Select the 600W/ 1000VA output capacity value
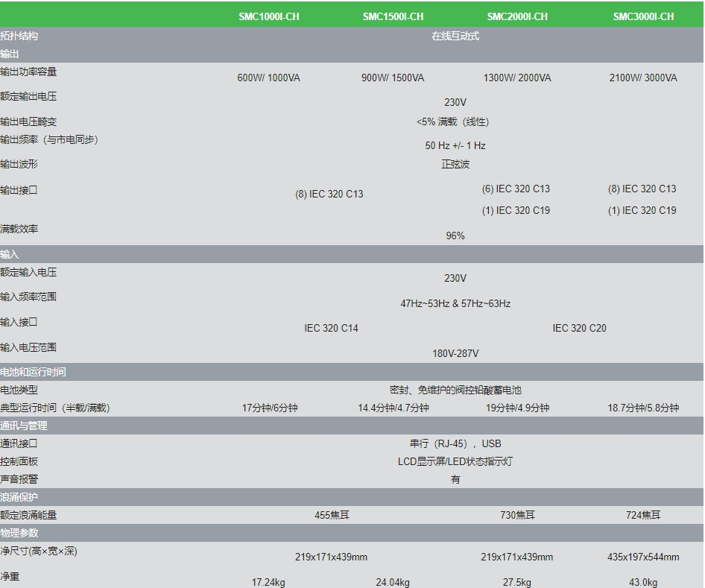The height and width of the screenshot is (588, 705). [268, 78]
